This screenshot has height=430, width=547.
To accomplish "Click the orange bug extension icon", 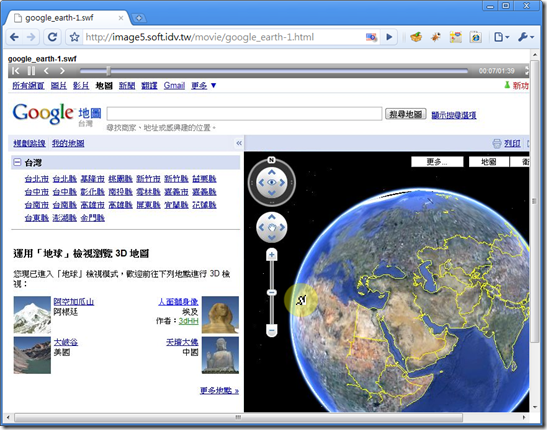I will coord(436,37).
